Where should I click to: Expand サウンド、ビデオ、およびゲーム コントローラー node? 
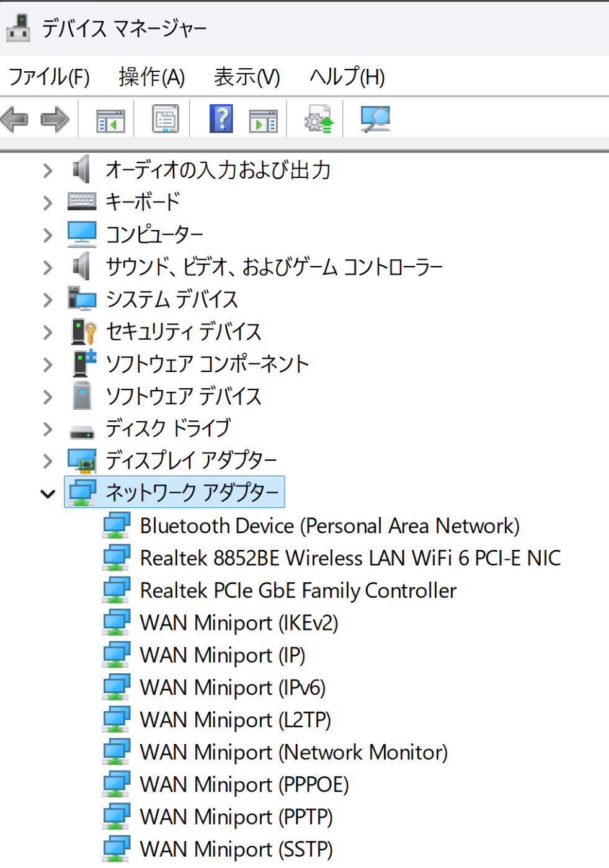(48, 267)
